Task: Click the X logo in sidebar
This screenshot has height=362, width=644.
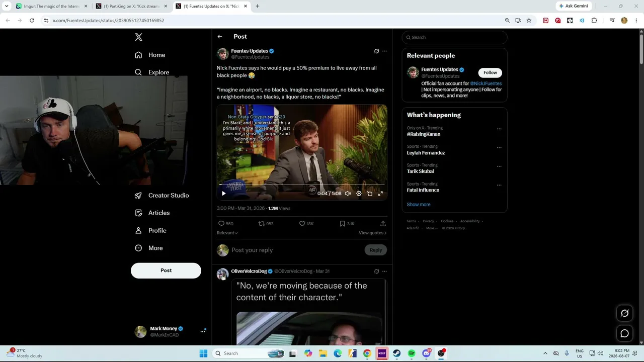Action: coord(138,37)
